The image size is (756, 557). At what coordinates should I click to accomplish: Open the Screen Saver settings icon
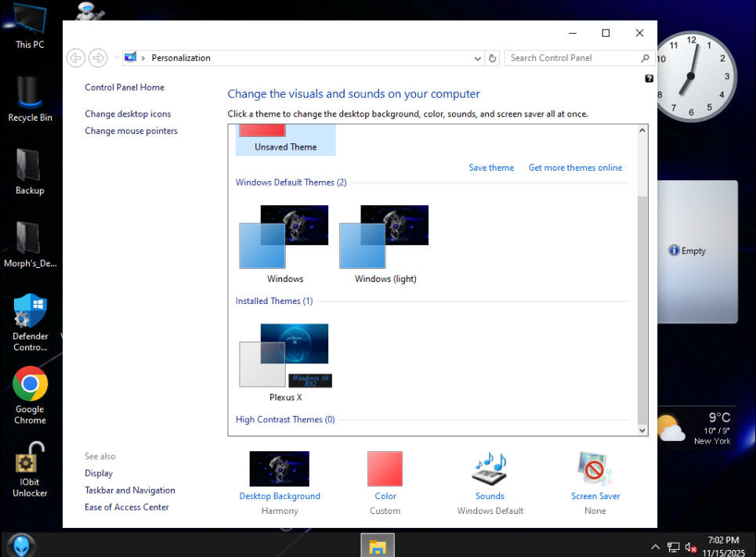[x=595, y=469]
